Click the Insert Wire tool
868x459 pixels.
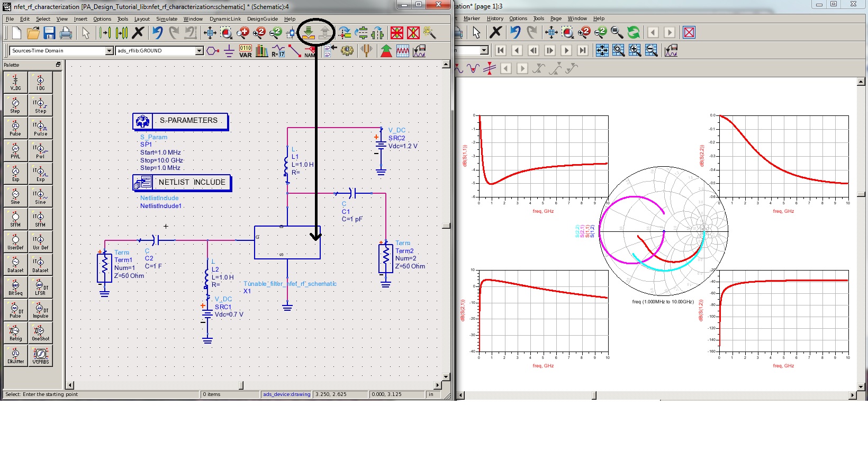click(294, 51)
